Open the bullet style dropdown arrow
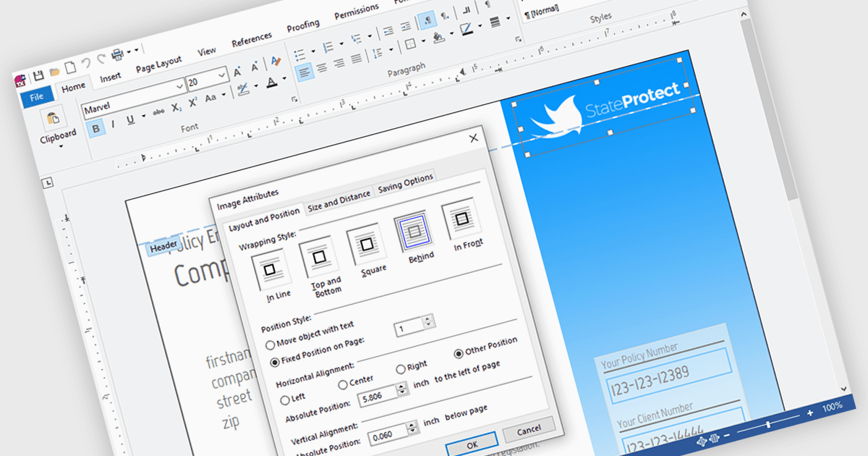The image size is (868, 456). point(312,50)
